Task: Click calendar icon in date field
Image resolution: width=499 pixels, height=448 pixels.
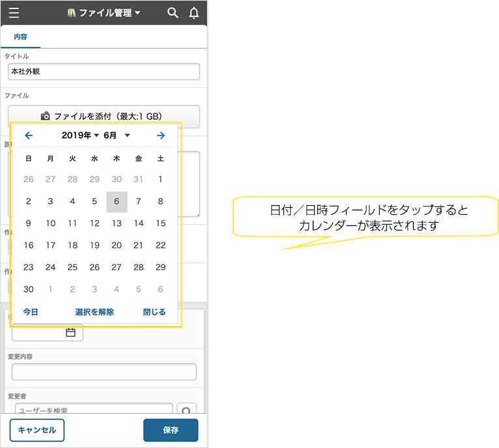Action: tap(70, 333)
